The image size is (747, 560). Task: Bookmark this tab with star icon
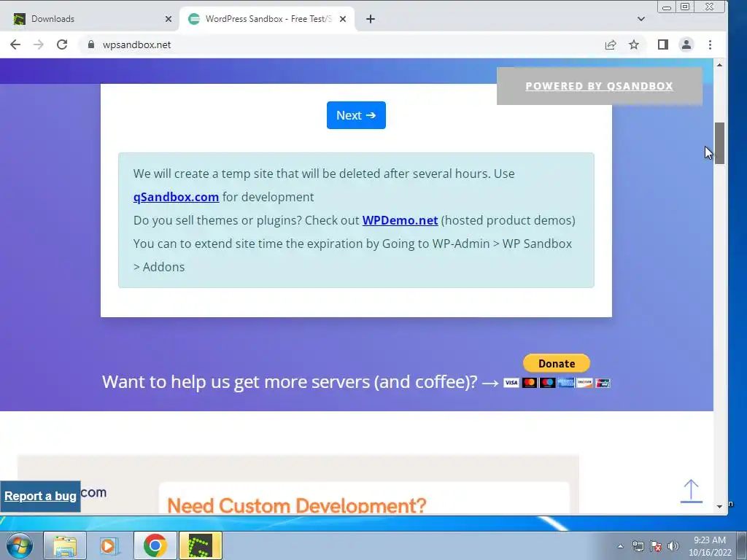634,44
